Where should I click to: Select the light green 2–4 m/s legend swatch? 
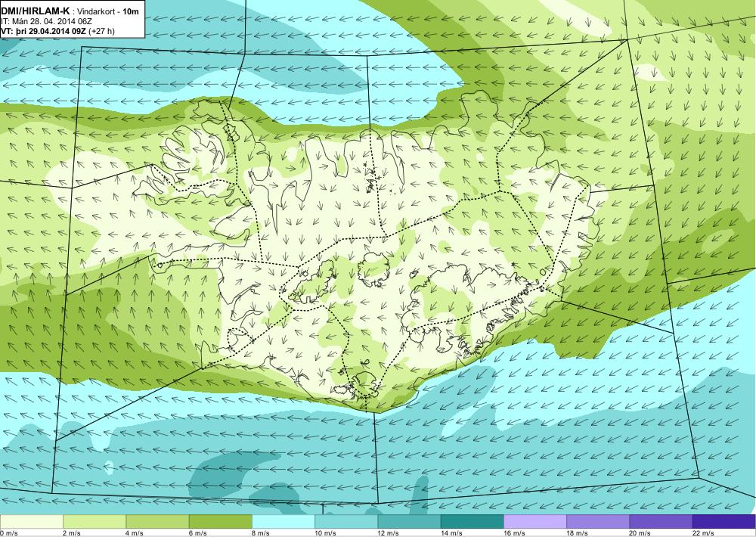pos(94,522)
